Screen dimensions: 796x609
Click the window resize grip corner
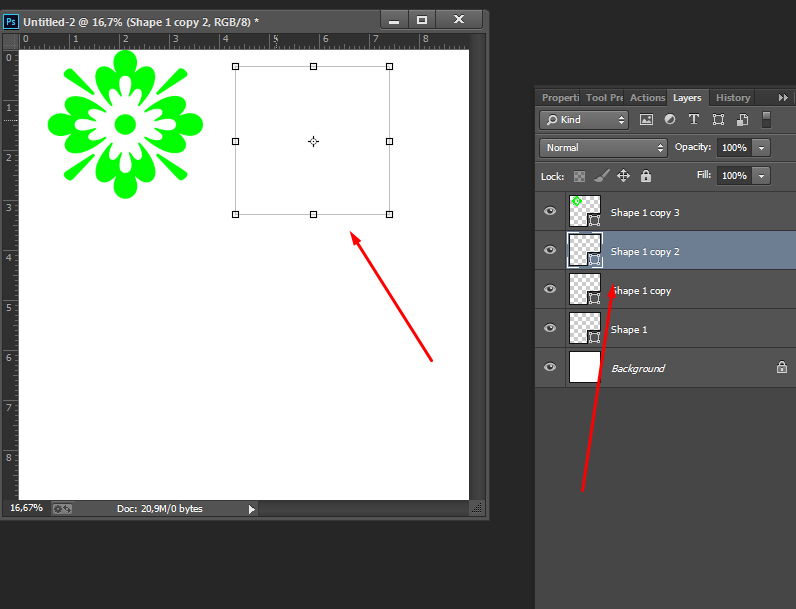click(476, 508)
